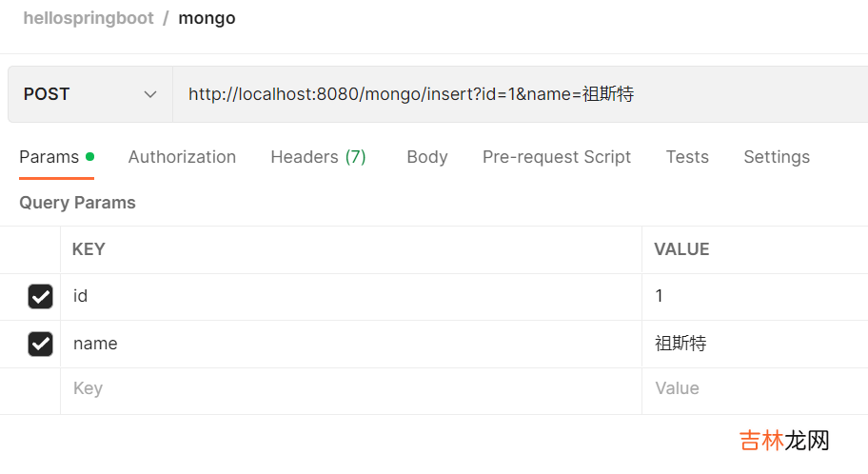The width and height of the screenshot is (868, 474).
Task: Click the request URL input field
Action: coord(514,94)
